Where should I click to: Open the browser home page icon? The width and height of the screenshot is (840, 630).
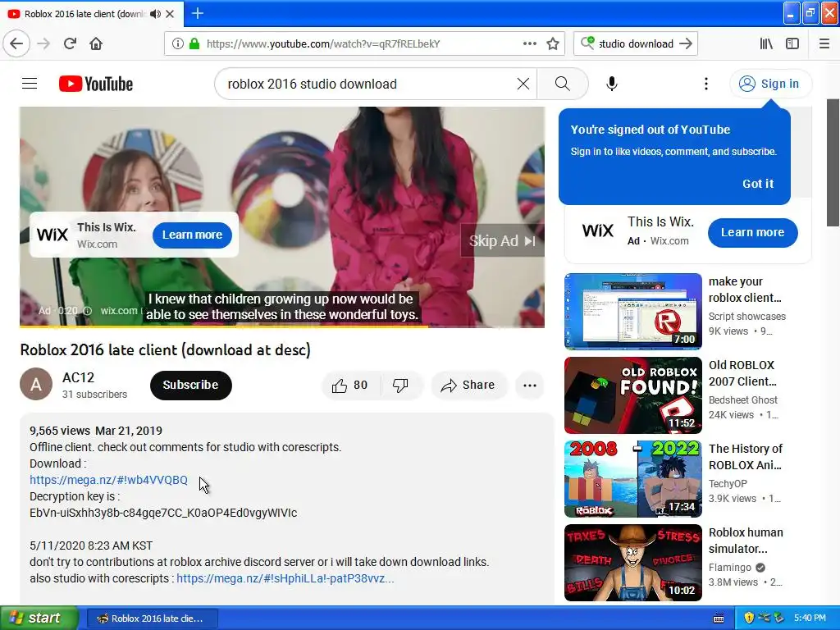(x=96, y=43)
